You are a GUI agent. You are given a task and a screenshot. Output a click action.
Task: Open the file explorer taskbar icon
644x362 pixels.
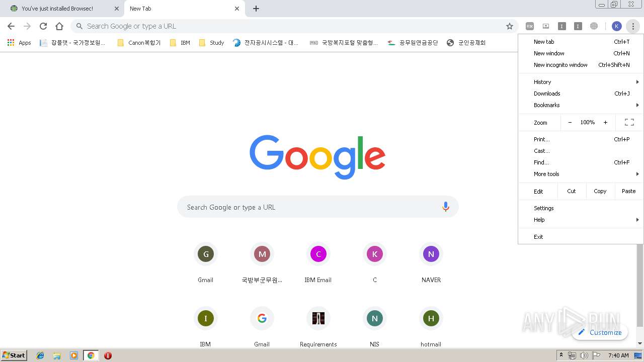coord(57,355)
